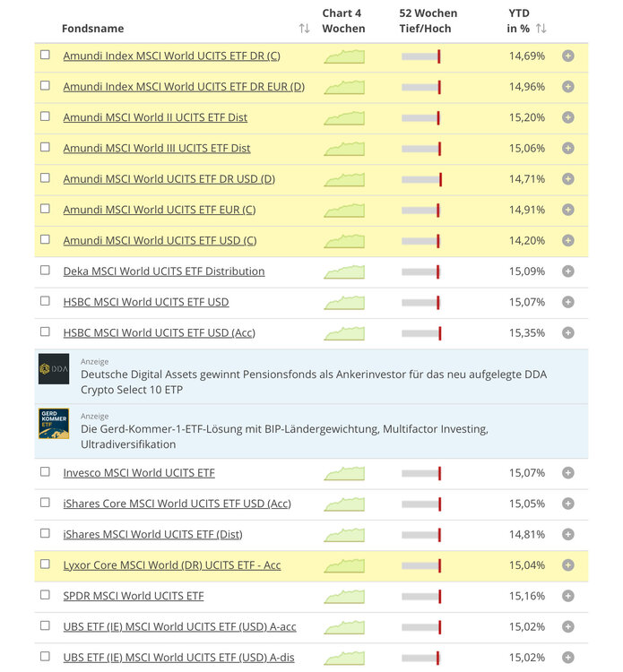
Task: Click plus icon for Lyxor Core MSCI World
Action: (567, 565)
